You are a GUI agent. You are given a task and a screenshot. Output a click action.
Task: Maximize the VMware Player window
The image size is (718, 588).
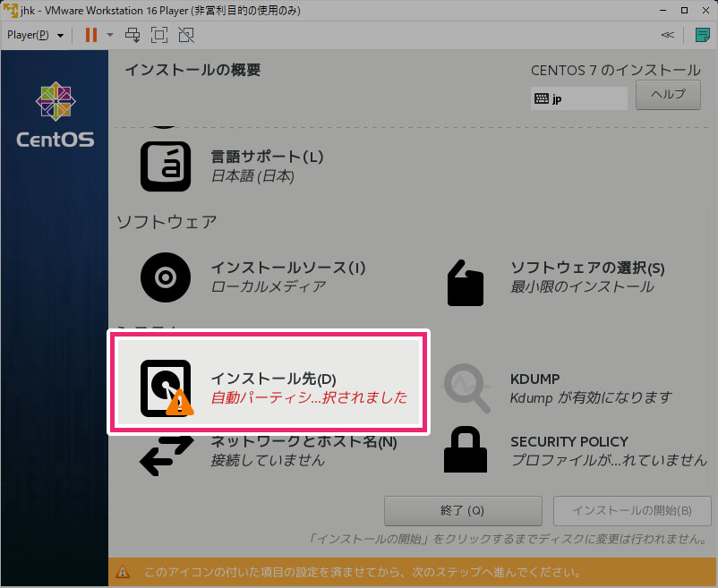click(x=685, y=10)
